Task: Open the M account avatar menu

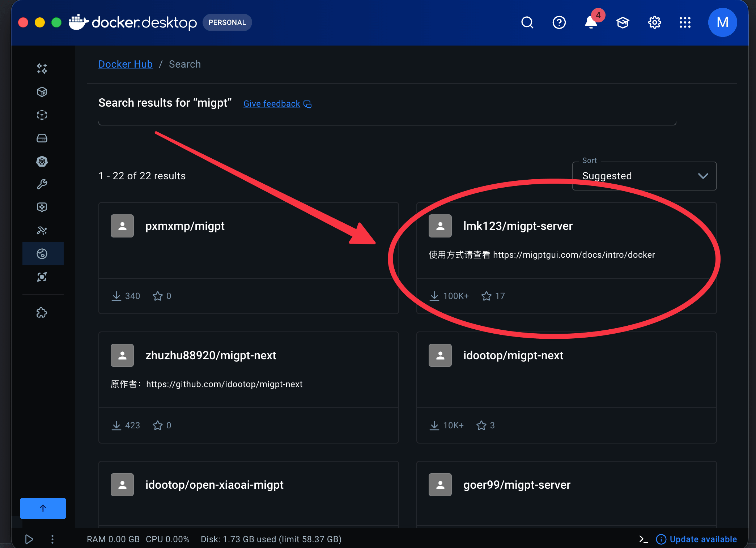Action: coord(722,22)
